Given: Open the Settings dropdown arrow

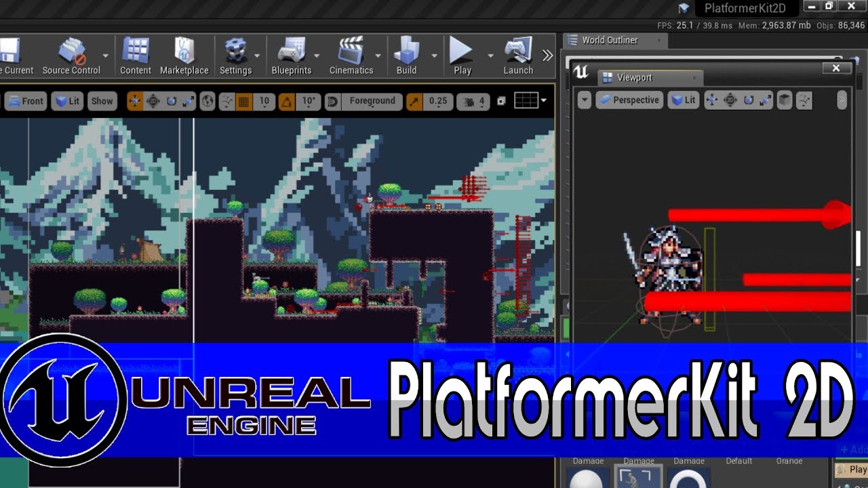Looking at the screenshot, I should [x=258, y=56].
